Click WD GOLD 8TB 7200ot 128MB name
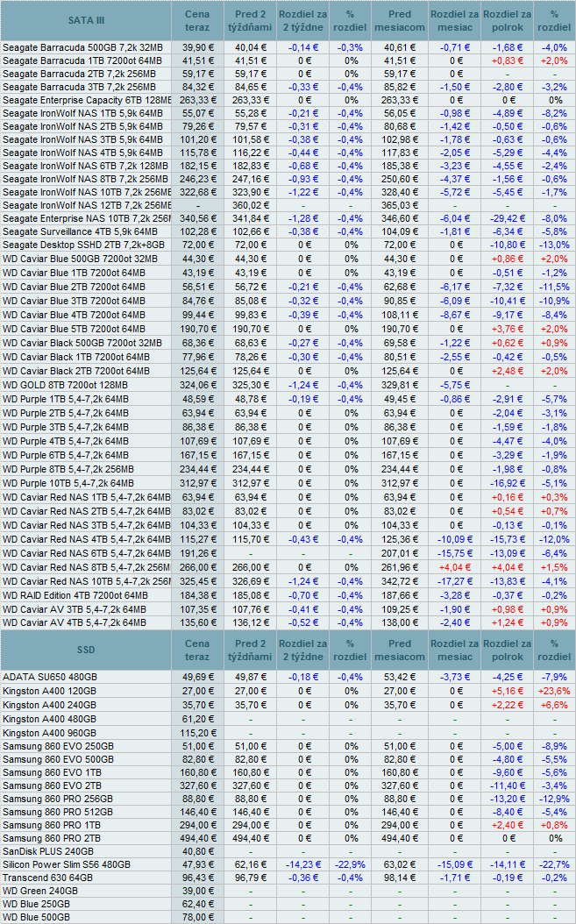The width and height of the screenshot is (576, 924). click(66, 386)
